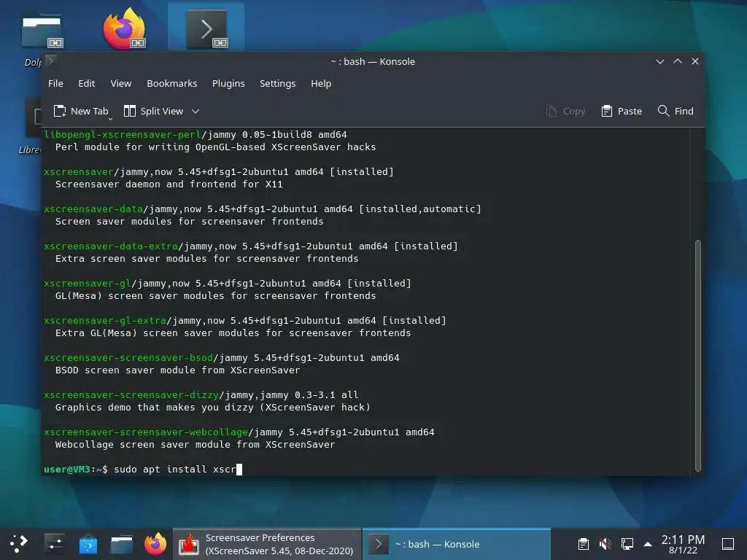The image size is (747, 560).
Task: Click the xscreensaver-data-extra package name
Action: point(111,246)
